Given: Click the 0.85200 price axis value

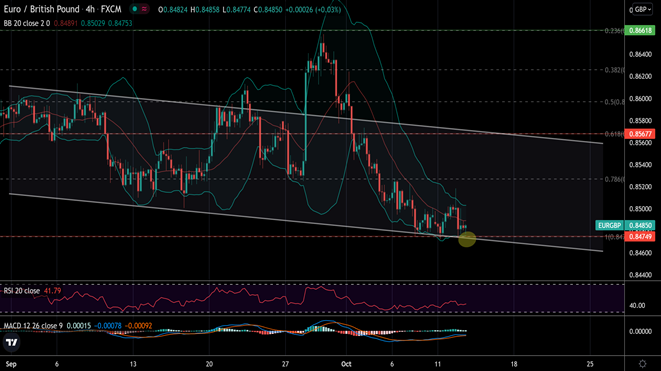Looking at the screenshot, I should pyautogui.click(x=640, y=187).
